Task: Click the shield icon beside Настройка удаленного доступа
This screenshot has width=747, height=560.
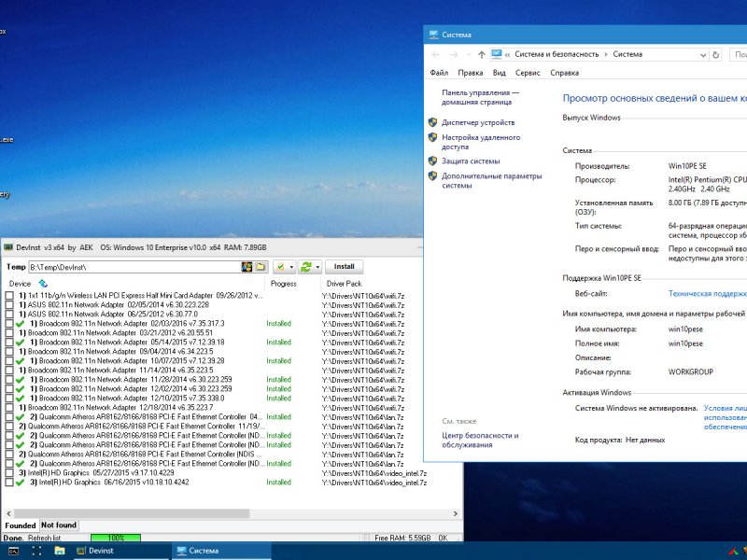Action: pos(432,137)
